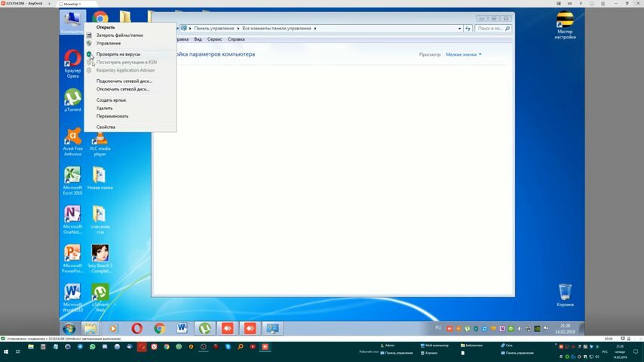Open Сеть in local toolbar

(507, 345)
